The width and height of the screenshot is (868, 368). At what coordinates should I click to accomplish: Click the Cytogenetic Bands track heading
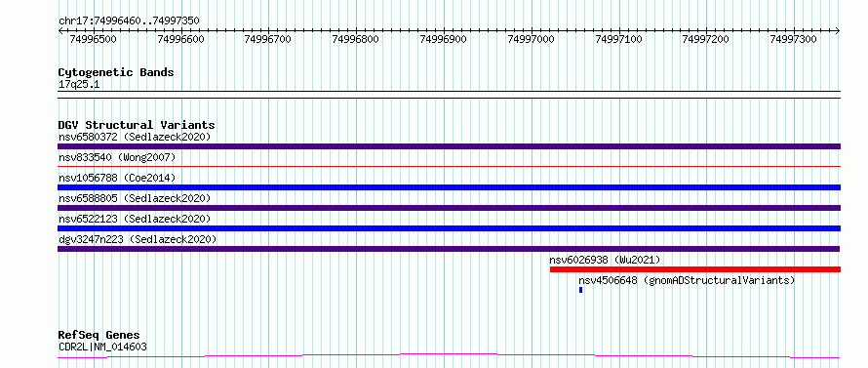116,72
